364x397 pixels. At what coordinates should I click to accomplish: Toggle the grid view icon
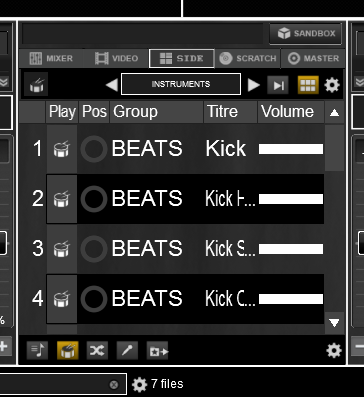(308, 85)
